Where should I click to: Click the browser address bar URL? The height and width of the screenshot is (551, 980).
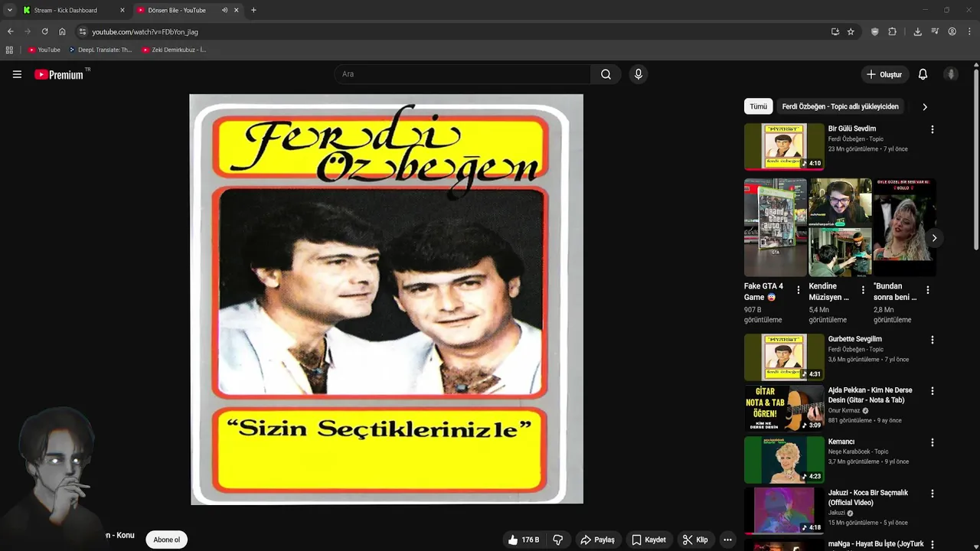(145, 32)
